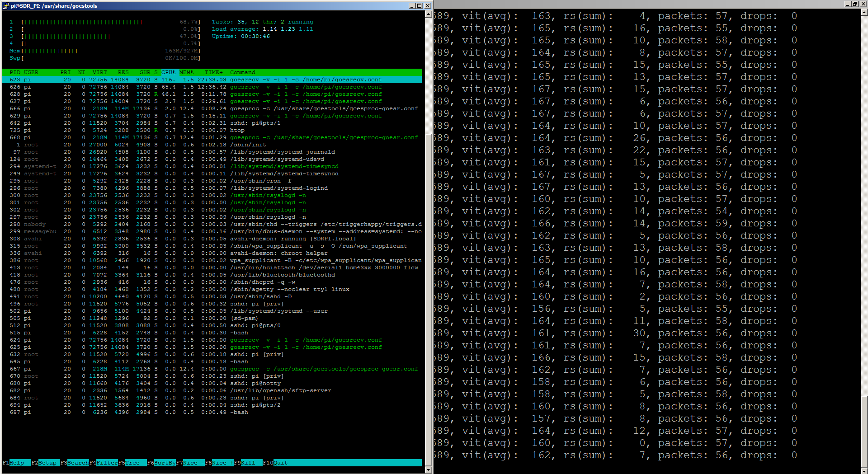This screenshot has width=868, height=474.
Task: Select /usr/sbin/cron -f process row
Action: pos(212,181)
